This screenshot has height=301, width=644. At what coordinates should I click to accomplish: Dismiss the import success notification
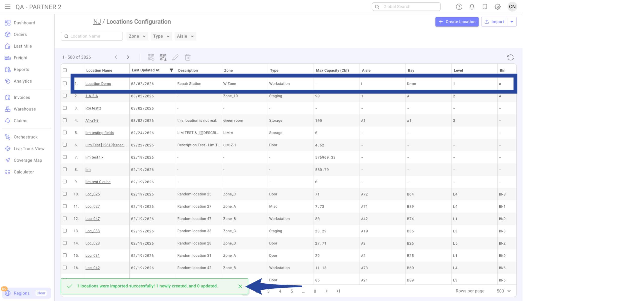[x=240, y=286]
